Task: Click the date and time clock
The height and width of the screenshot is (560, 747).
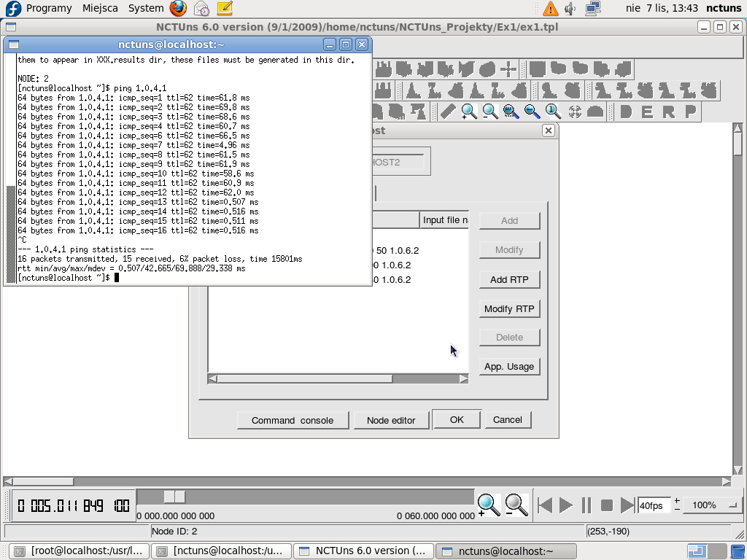Action: click(662, 8)
